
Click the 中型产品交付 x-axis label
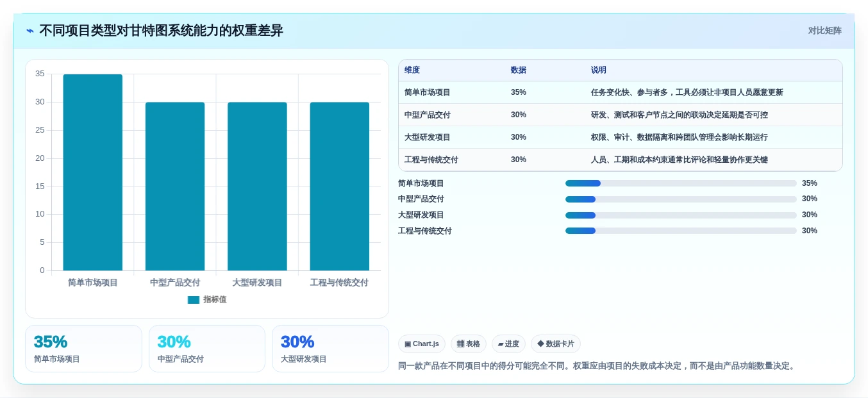(x=175, y=283)
